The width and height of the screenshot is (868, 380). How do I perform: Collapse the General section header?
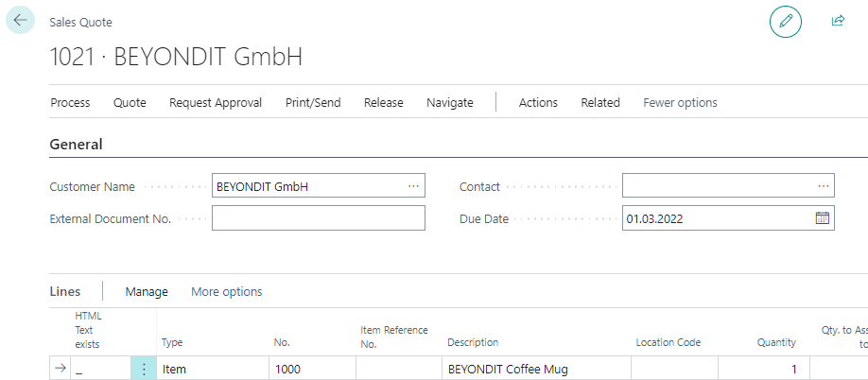click(x=76, y=145)
